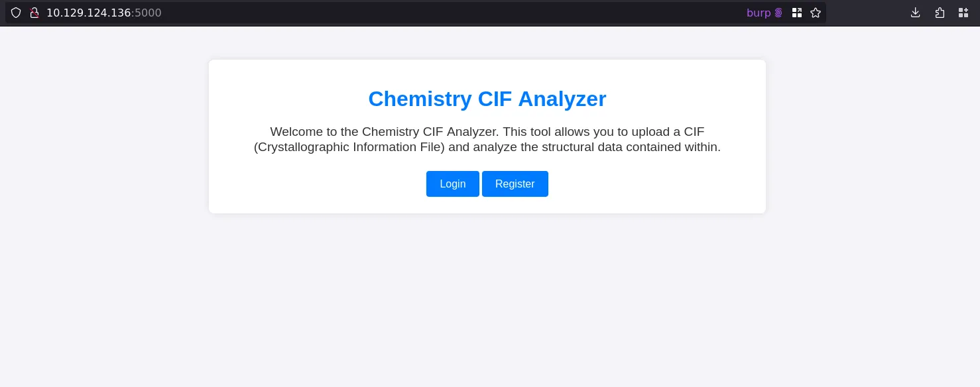The height and width of the screenshot is (387, 980).
Task: Click the tracking protection shield icon
Action: click(16, 13)
